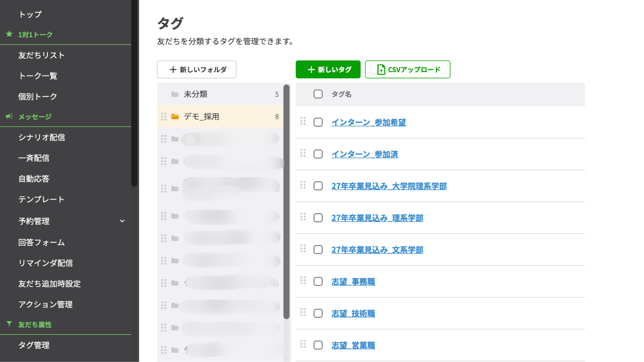
Task: Expand the 予約管理 menu chevron
Action: [122, 221]
